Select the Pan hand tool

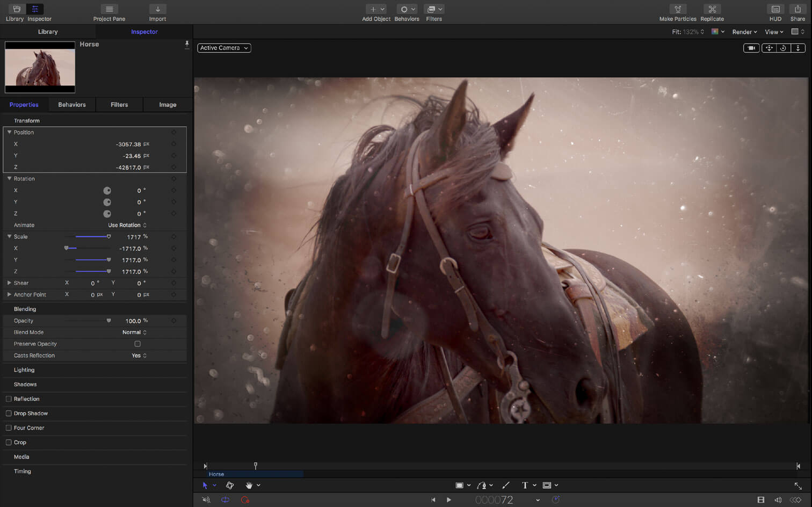[x=249, y=485]
